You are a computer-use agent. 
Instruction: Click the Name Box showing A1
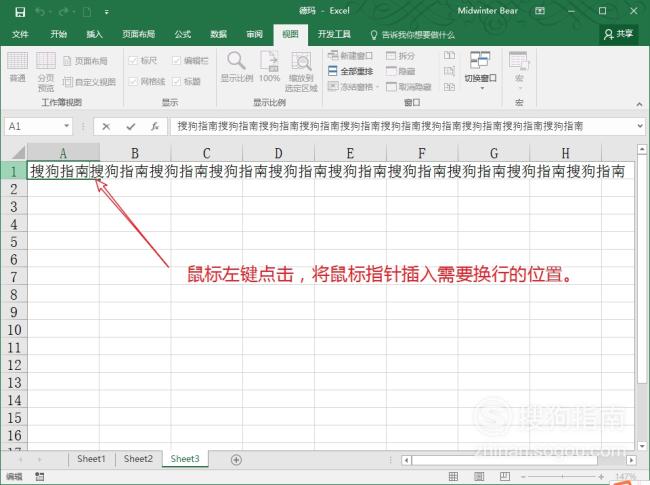coord(34,126)
